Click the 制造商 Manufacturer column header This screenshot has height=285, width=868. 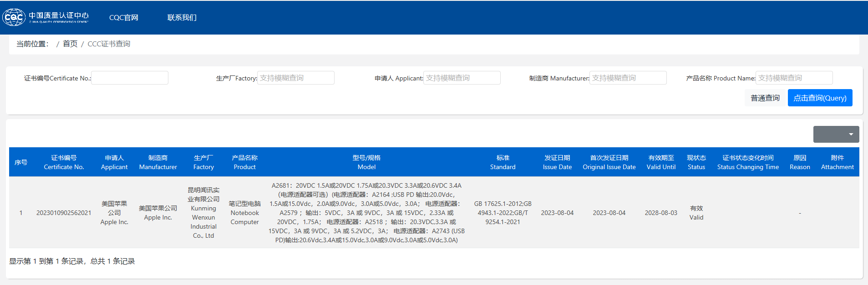point(158,162)
